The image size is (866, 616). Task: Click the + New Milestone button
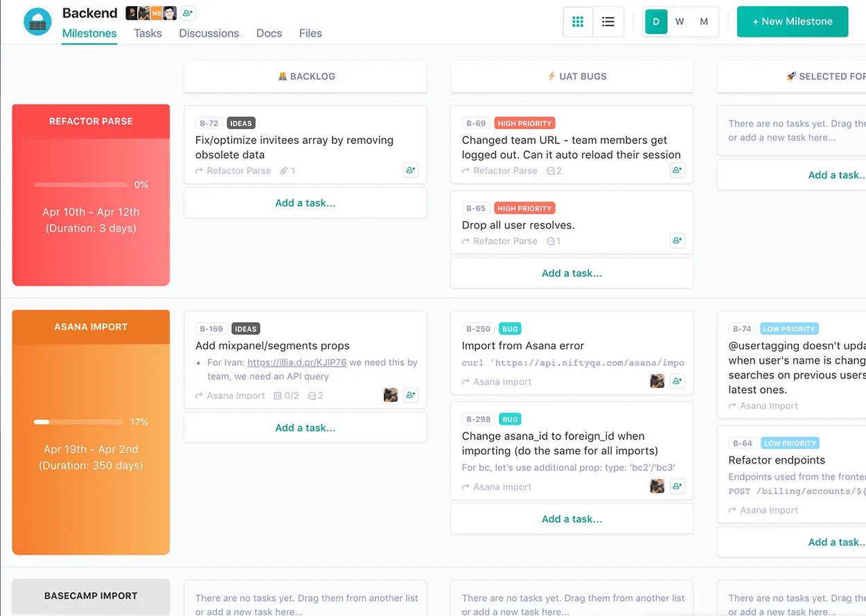pos(792,21)
